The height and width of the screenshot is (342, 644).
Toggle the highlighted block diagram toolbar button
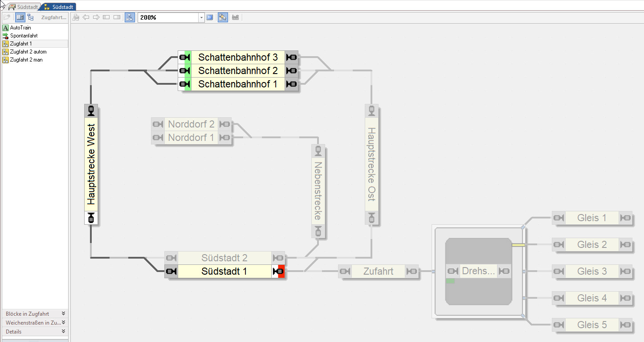click(129, 17)
